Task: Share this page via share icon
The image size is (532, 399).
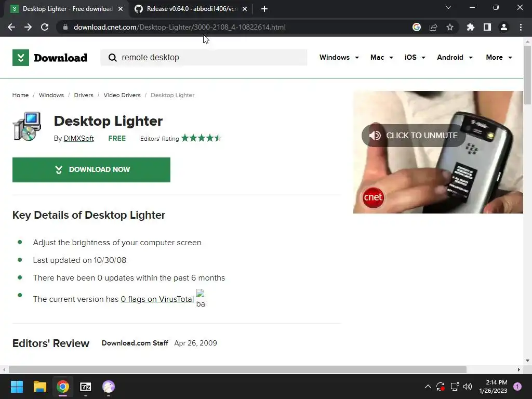Action: pyautogui.click(x=433, y=27)
